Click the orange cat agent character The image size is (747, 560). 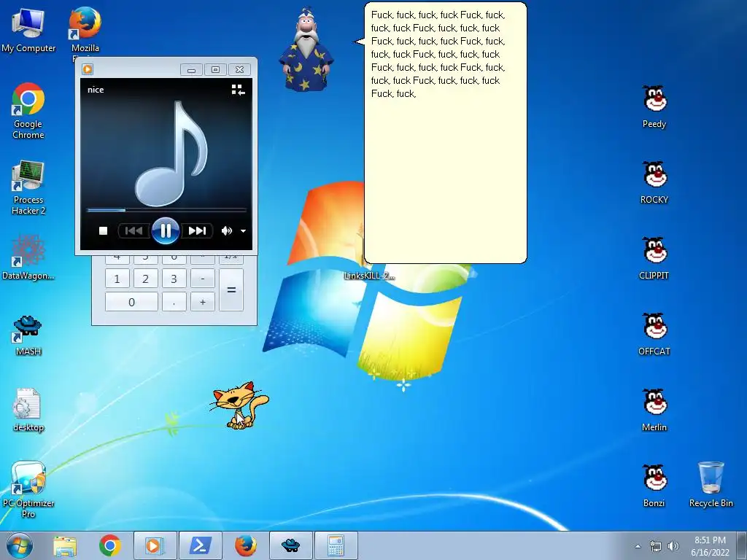tap(239, 405)
